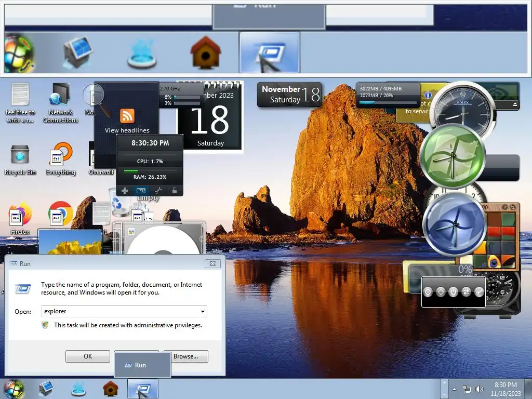This screenshot has height=399, width=532.
Task: Click View headlines on the feed gadget
Action: (127, 130)
